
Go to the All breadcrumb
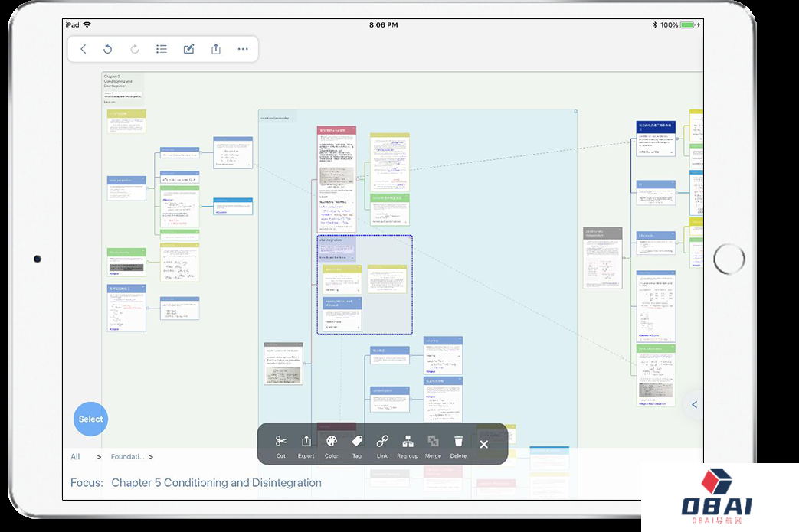pos(75,457)
